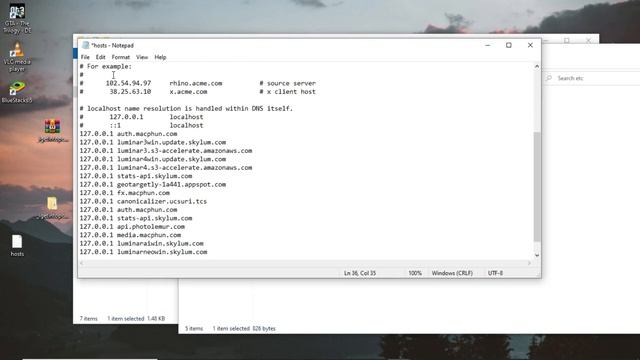Open the GTA Trilogy desktop shortcut
Image resolution: width=640 pixels, height=360 pixels.
[x=17, y=18]
